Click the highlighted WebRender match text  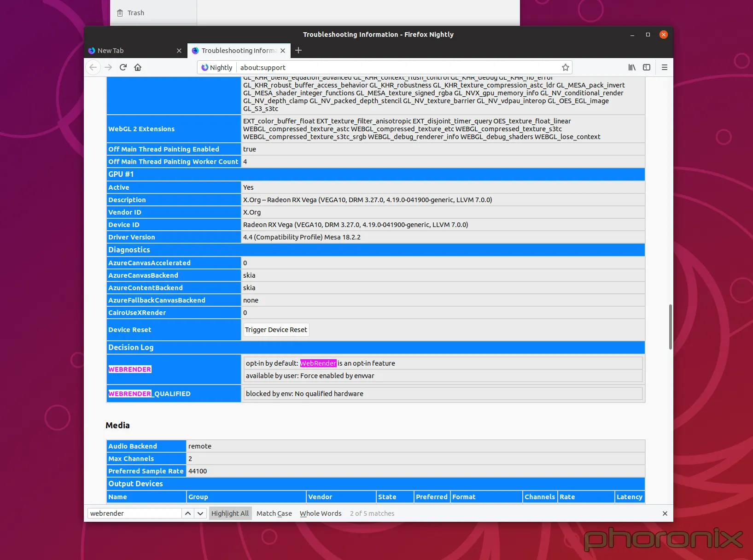[x=318, y=363]
